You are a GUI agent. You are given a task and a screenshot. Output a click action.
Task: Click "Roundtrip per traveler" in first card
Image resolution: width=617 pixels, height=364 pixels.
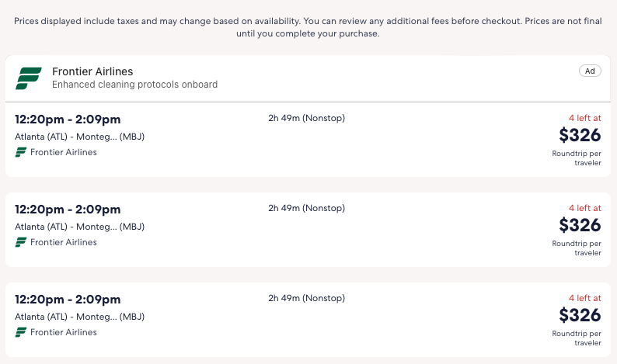(x=576, y=158)
